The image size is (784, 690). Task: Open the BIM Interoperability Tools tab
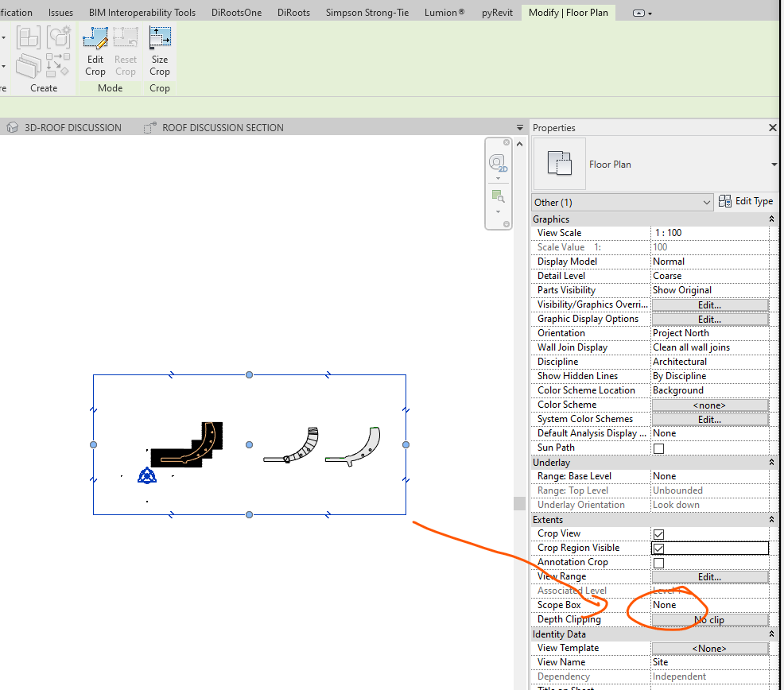(x=142, y=12)
